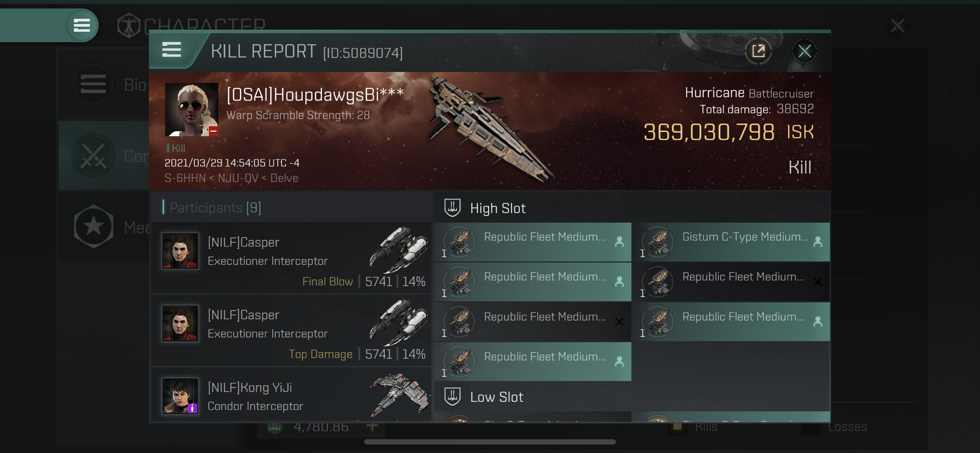Click the horizontal scrollbar at bottom
Screen dimensions: 980x453
(x=490, y=442)
